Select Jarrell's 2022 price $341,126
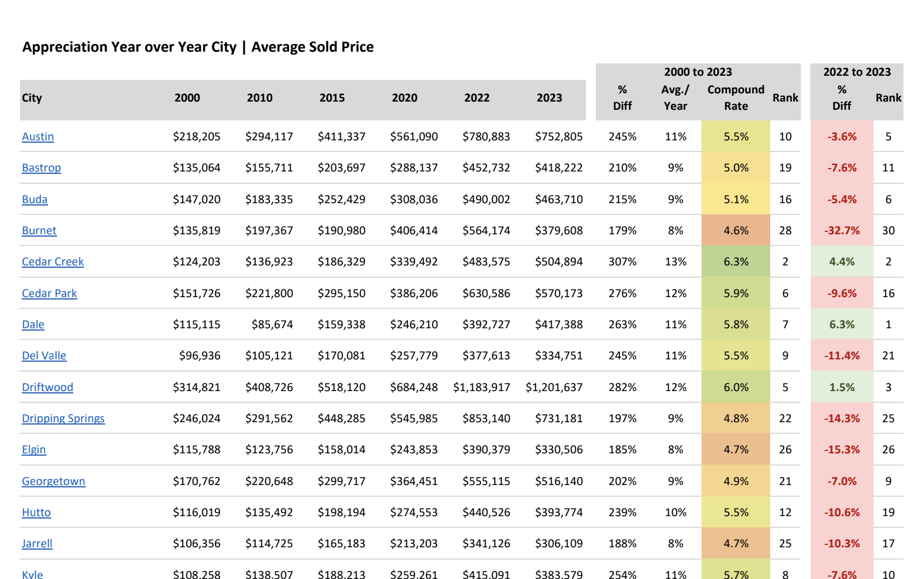924x579 pixels. click(486, 544)
